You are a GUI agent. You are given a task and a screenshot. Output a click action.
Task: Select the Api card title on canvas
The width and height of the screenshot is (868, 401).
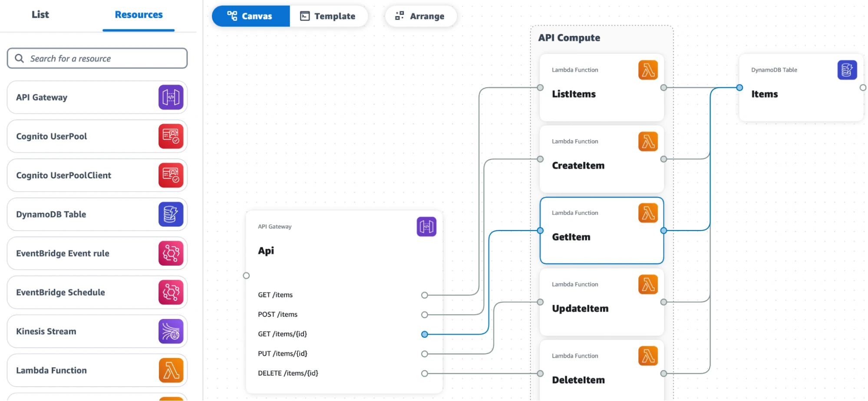[266, 251]
